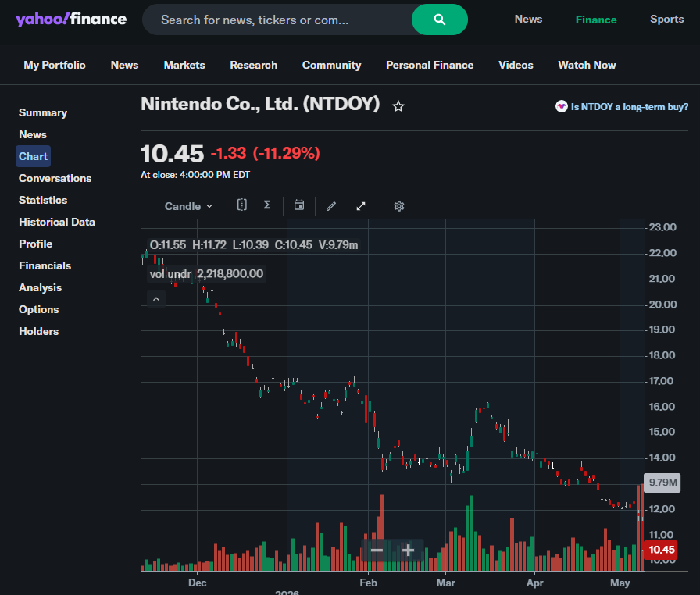Image resolution: width=700 pixels, height=595 pixels.
Task: Open the Videos menu
Action: [x=516, y=65]
